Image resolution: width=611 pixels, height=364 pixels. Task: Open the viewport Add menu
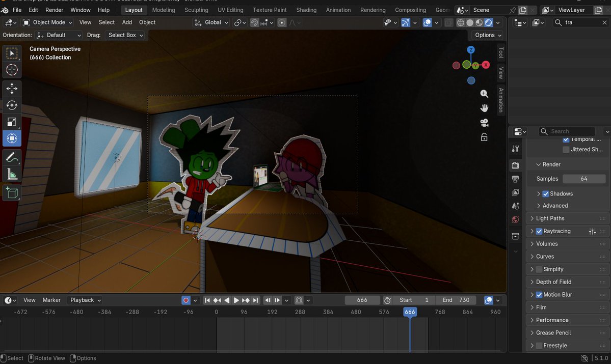(127, 22)
